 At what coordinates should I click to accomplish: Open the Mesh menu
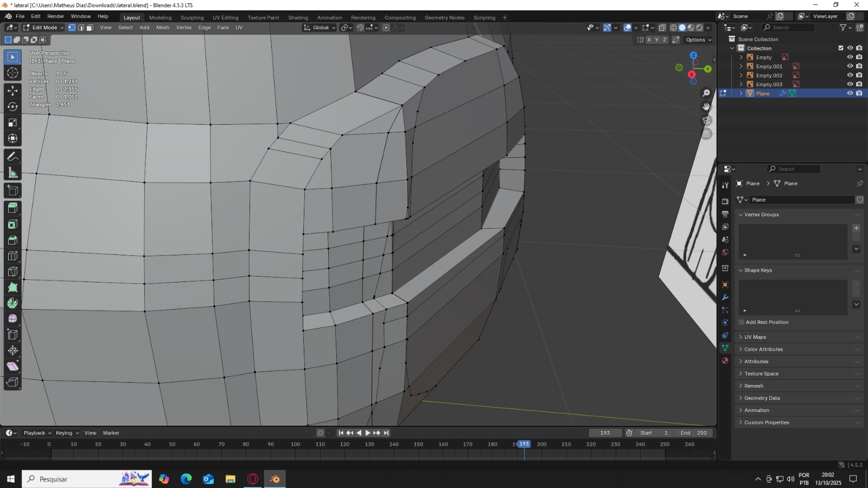[163, 28]
